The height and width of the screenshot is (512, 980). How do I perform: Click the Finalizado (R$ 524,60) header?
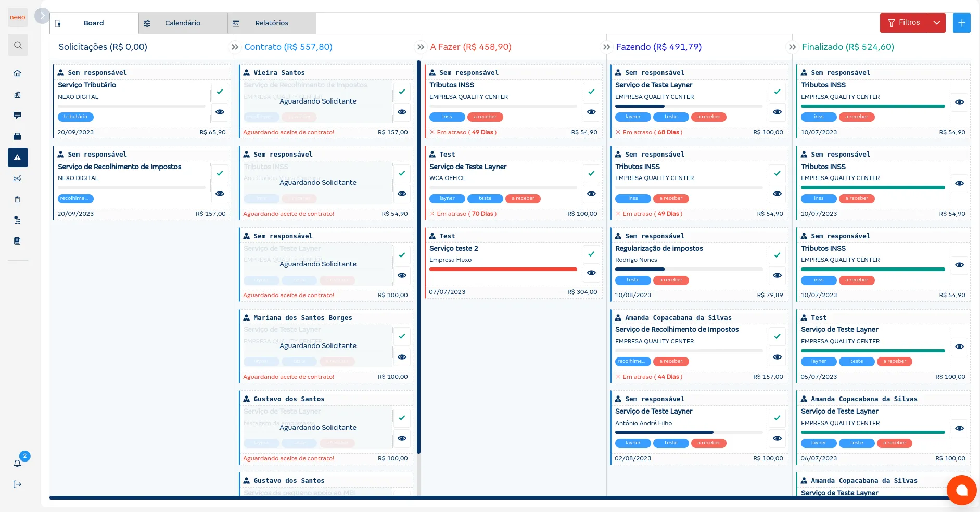[848, 47]
